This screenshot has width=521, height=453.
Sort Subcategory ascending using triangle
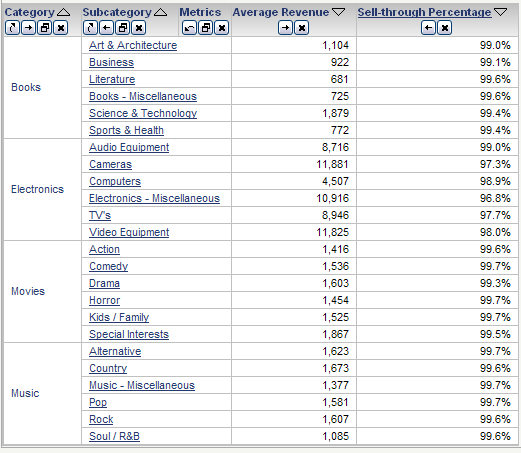160,13
